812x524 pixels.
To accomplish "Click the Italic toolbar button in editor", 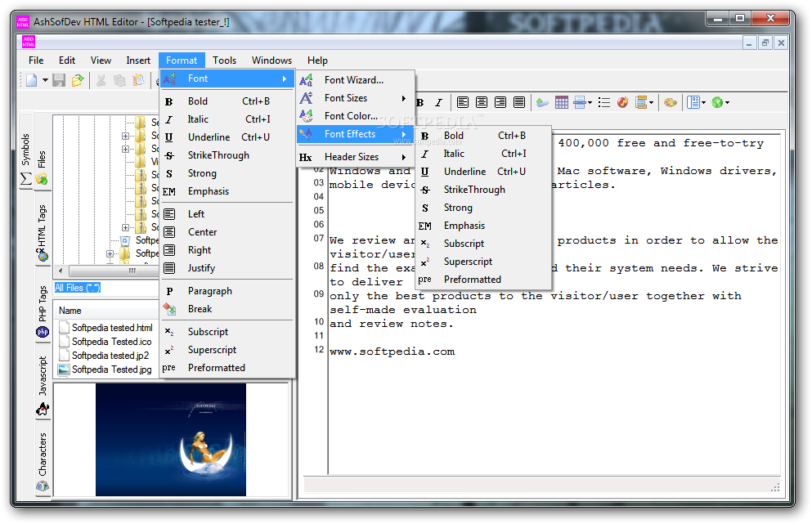I will click(438, 102).
